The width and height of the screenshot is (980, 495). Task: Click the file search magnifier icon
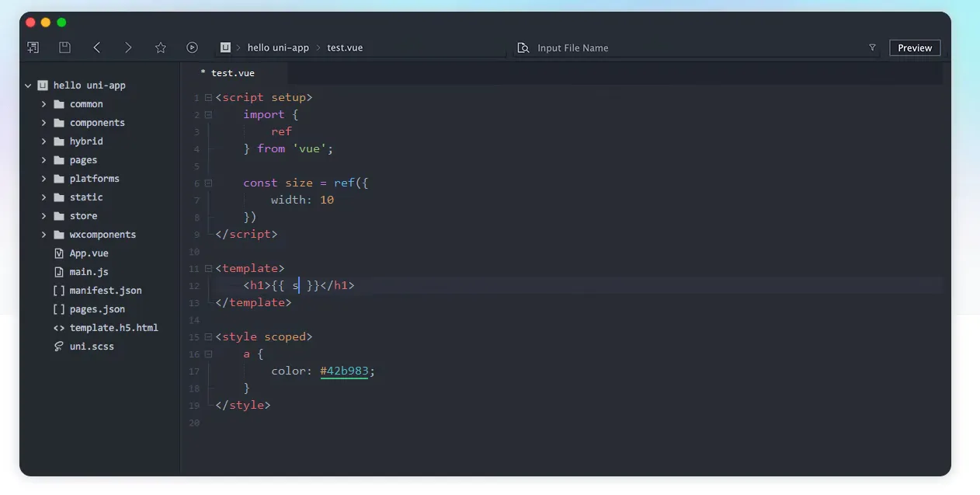coord(523,47)
